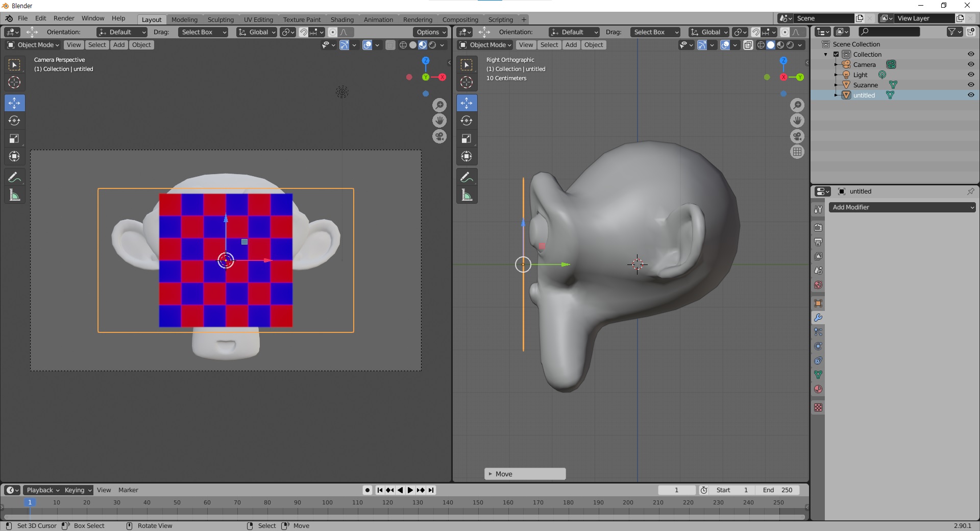The height and width of the screenshot is (531, 980).
Task: Open the File menu
Action: [x=22, y=18]
